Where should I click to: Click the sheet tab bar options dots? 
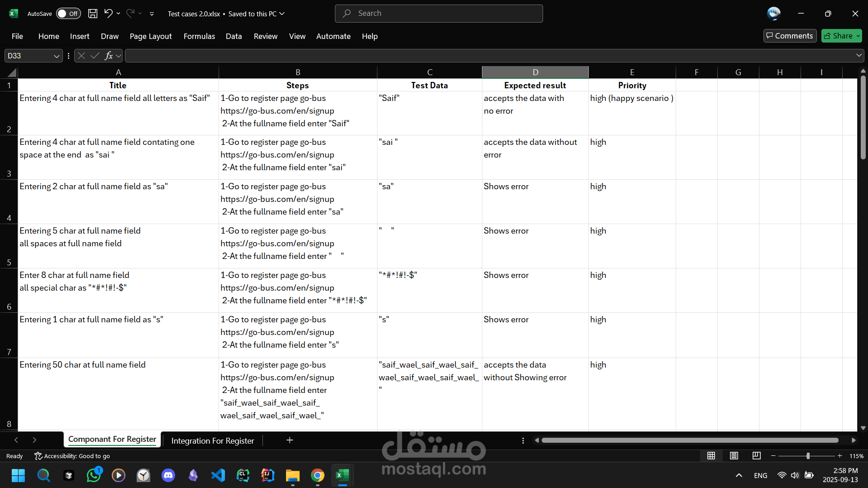click(523, 440)
